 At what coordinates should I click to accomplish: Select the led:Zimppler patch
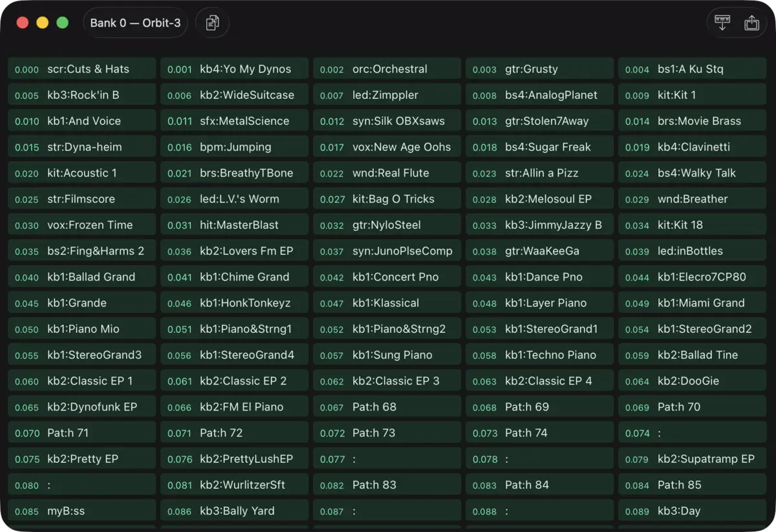[387, 95]
